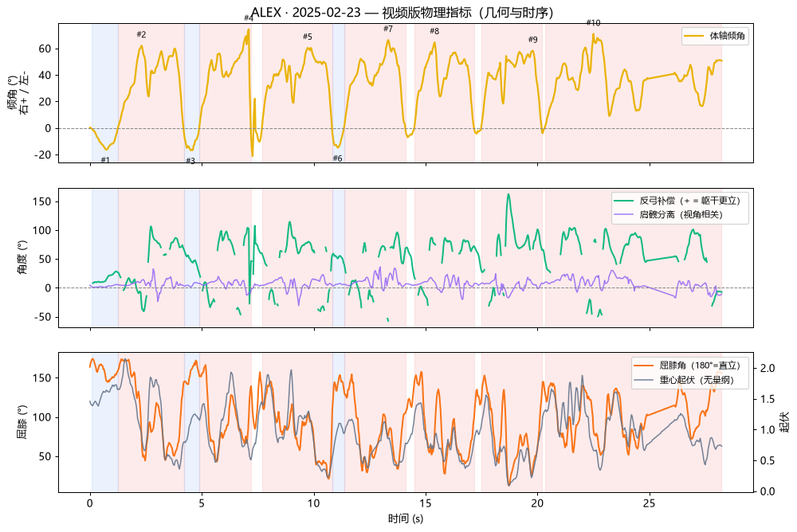
Task: Select the #8 turn annotation
Action: [434, 31]
